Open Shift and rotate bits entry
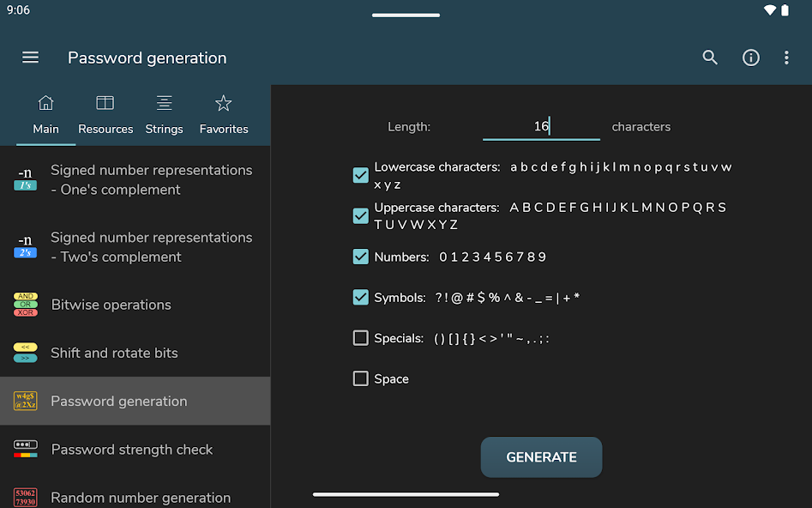The height and width of the screenshot is (508, 812). [x=135, y=353]
